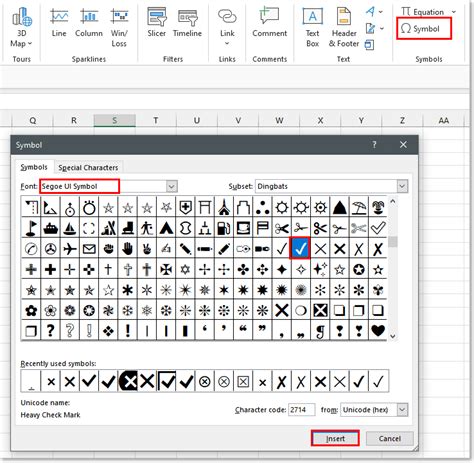Pick the boxed X in recently used symbols
The height and width of the screenshot is (463, 474).
243,381
